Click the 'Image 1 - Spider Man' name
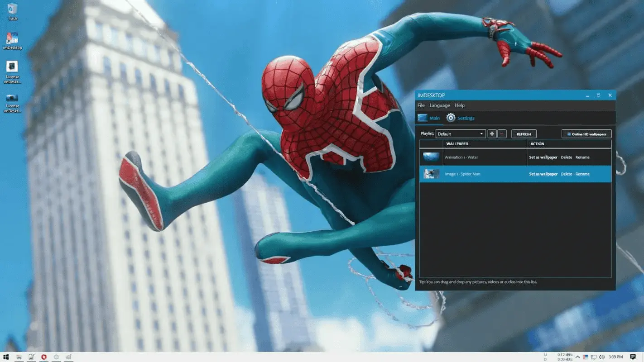Image resolution: width=644 pixels, height=362 pixels. pos(462,174)
